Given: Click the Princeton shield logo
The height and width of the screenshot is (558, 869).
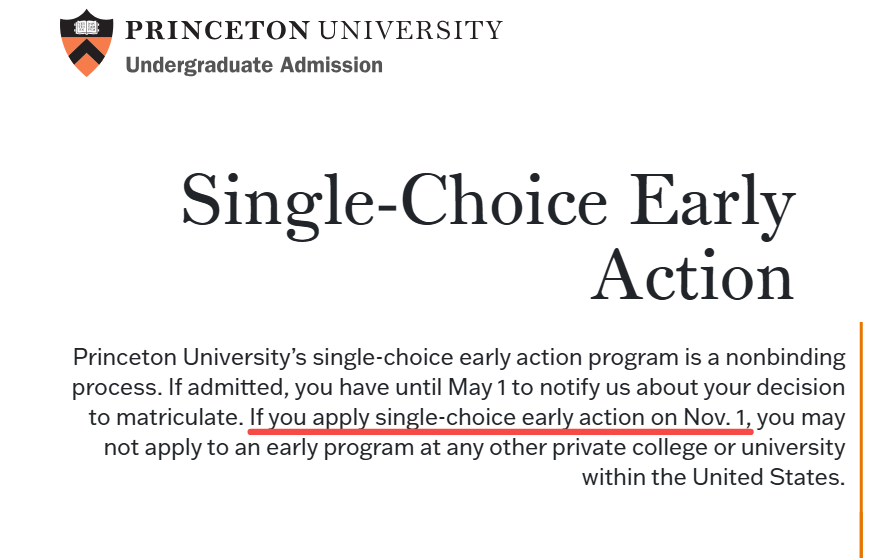Looking at the screenshot, I should 86,42.
